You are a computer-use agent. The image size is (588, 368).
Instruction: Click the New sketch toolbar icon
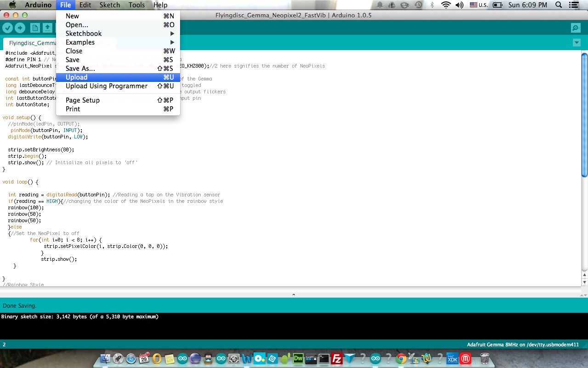click(35, 28)
